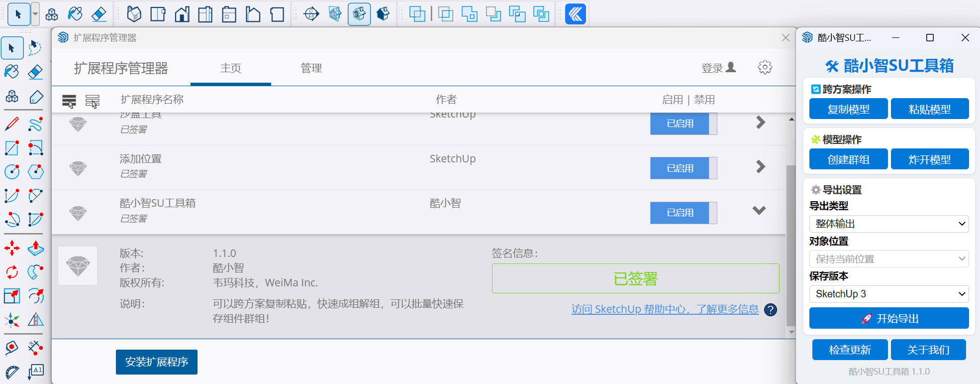Click the scrollbar down arrow in extension list
The image size is (980, 384).
791,332
